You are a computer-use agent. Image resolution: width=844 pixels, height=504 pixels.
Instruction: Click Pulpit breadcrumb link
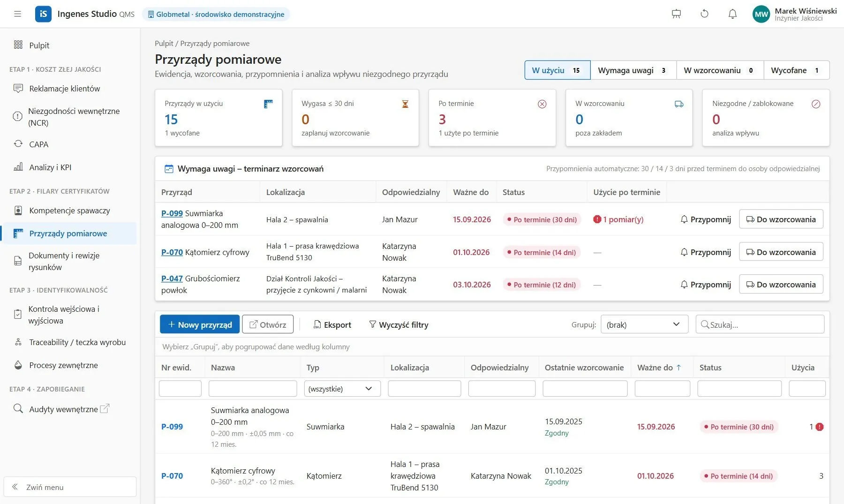click(x=164, y=44)
